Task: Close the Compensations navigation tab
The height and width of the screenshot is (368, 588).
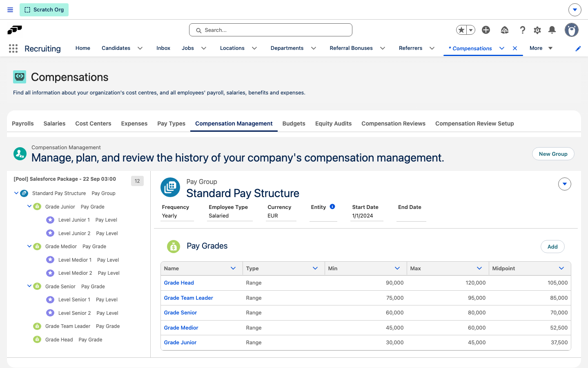Action: (515, 48)
